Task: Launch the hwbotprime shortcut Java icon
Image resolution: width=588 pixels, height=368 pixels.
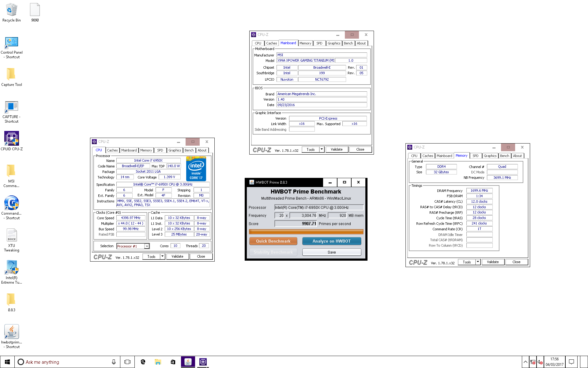Action: (12, 336)
